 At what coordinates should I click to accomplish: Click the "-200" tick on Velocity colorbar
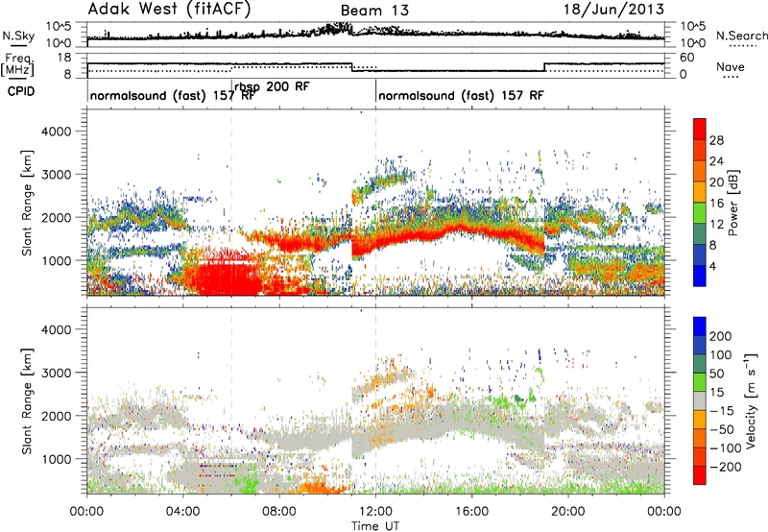726,467
